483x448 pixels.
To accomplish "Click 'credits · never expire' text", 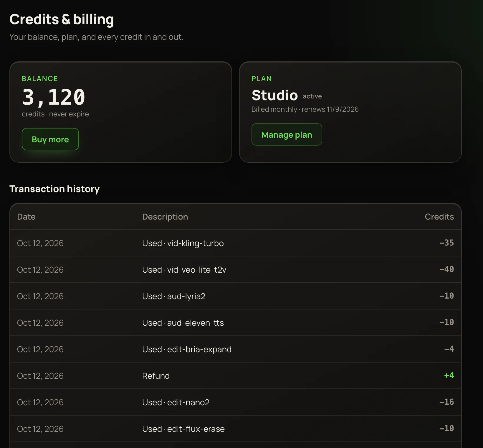I will click(55, 114).
